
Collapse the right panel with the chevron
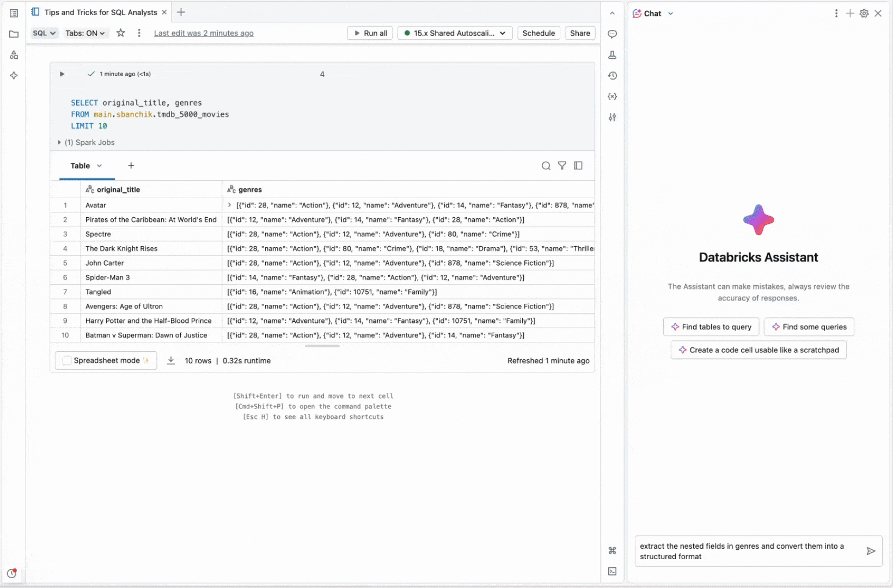(612, 13)
